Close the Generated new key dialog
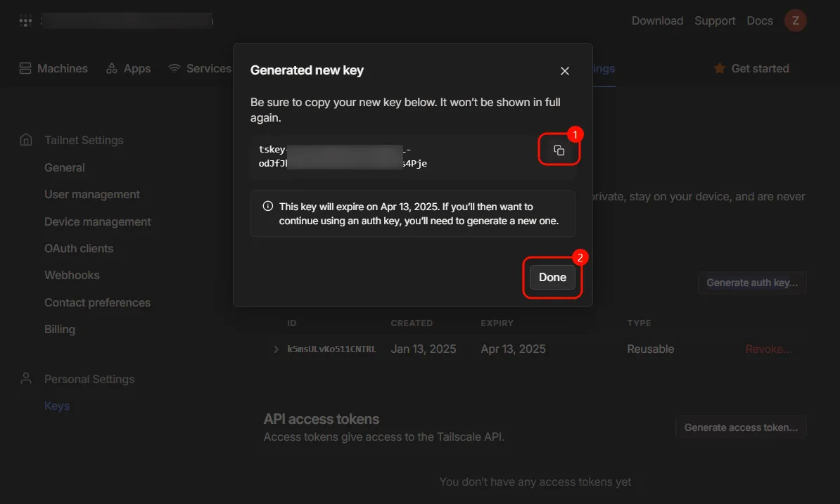Viewport: 840px width, 504px height. 564,71
